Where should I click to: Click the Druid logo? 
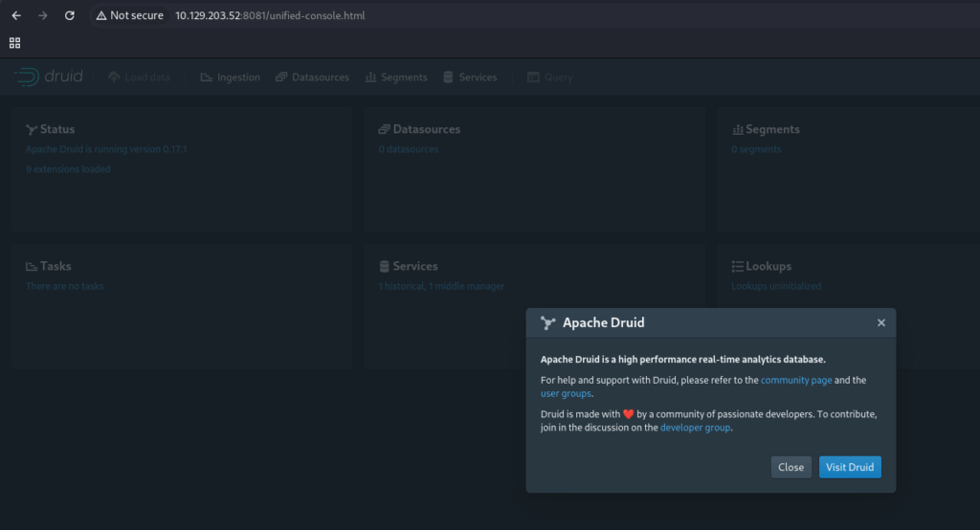[49, 77]
